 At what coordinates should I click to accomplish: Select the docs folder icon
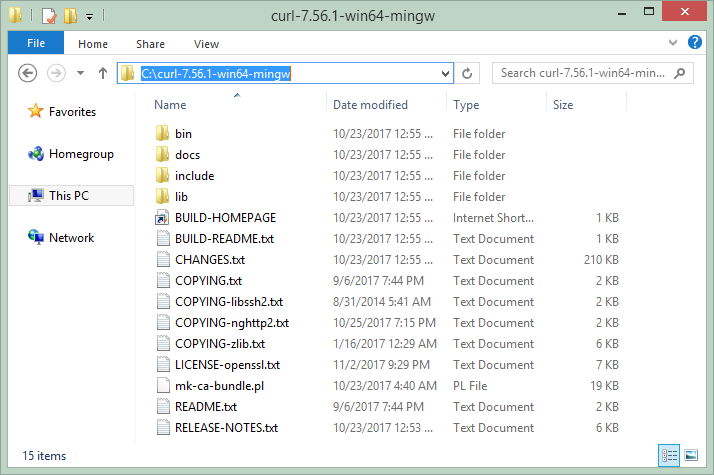(162, 154)
